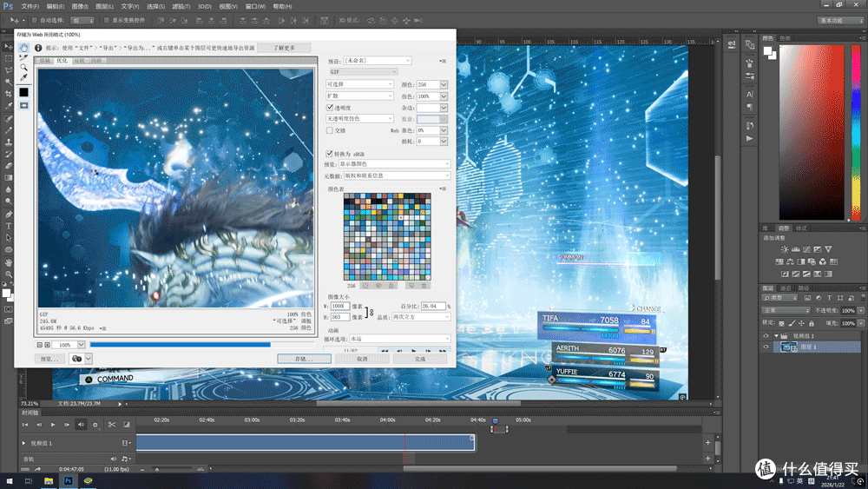Switch to the 原稿 preview tab

tap(45, 61)
